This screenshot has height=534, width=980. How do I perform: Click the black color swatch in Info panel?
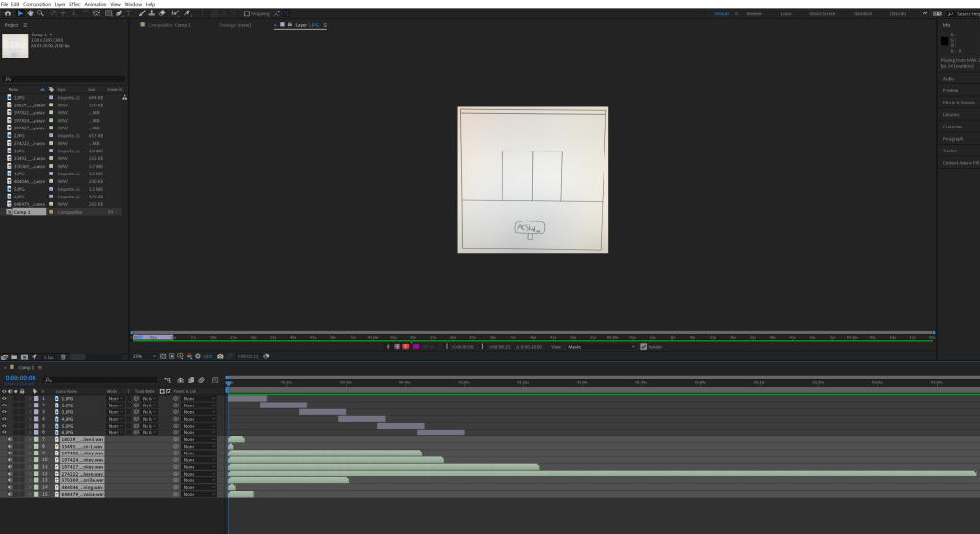pos(945,41)
